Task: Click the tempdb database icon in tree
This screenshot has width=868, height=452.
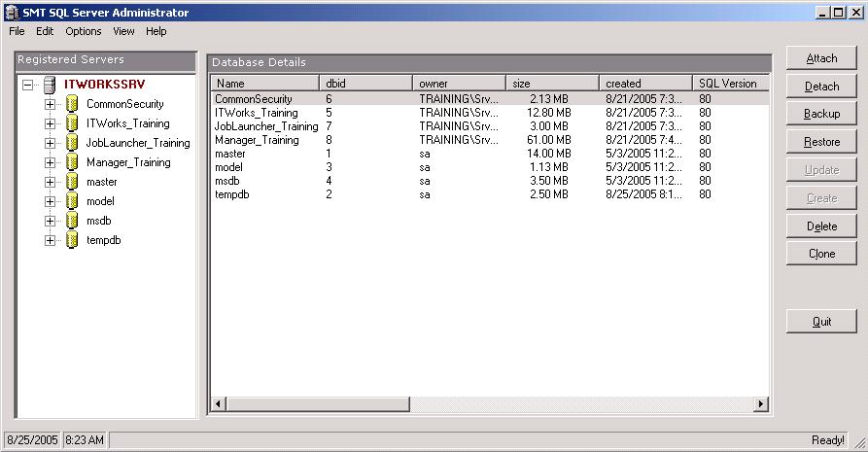Action: (x=71, y=240)
